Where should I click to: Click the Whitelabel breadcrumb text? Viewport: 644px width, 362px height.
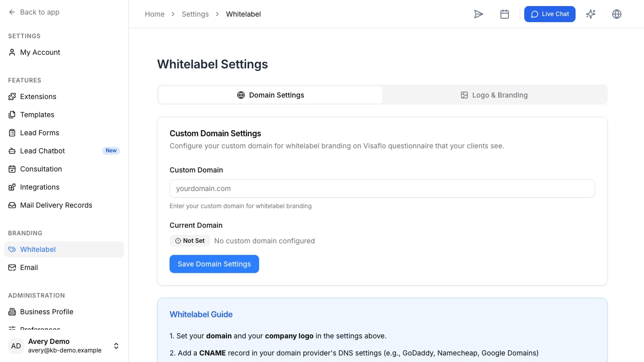pyautogui.click(x=244, y=14)
